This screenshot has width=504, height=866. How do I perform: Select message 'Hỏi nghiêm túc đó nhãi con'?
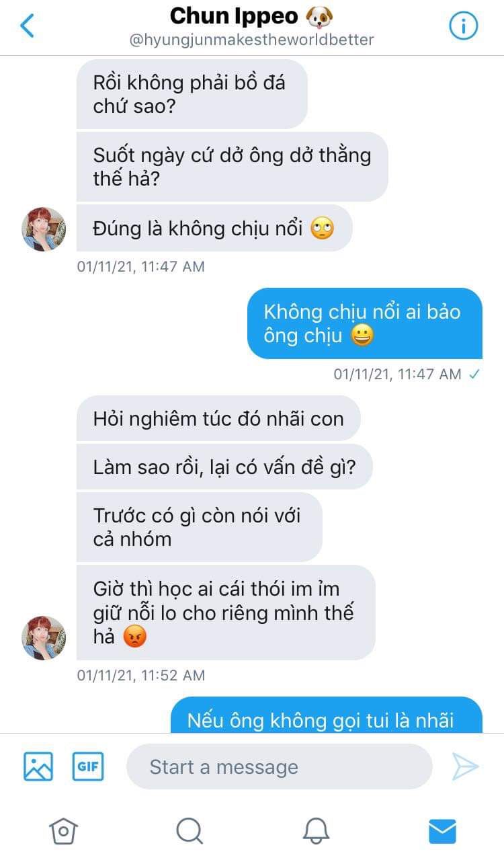point(218,418)
